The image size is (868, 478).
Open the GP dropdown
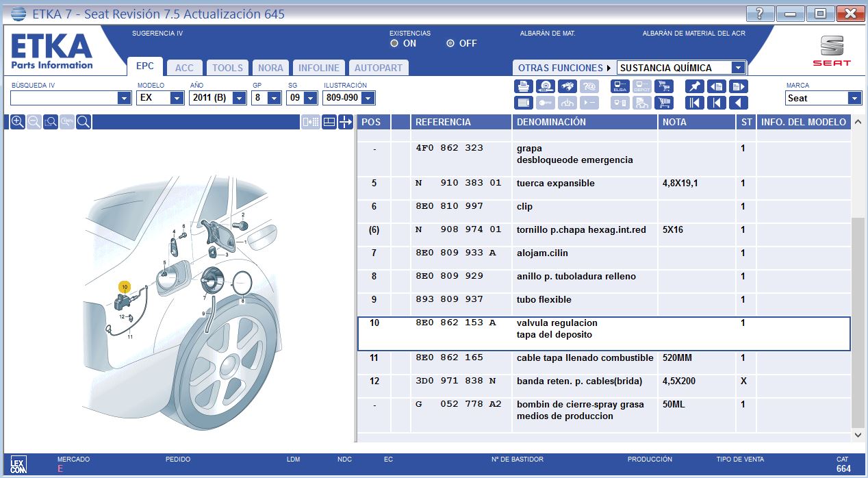[274, 98]
